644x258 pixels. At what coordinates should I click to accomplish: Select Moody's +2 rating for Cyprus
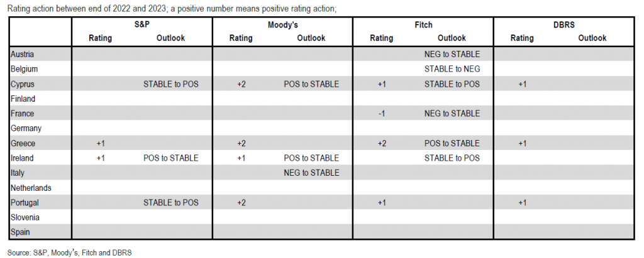[x=241, y=84]
